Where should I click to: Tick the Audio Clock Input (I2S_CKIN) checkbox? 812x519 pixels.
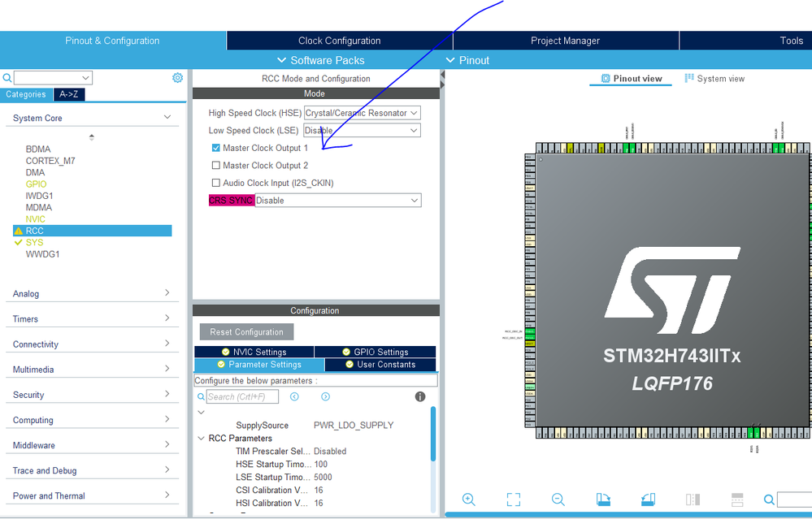pos(216,183)
